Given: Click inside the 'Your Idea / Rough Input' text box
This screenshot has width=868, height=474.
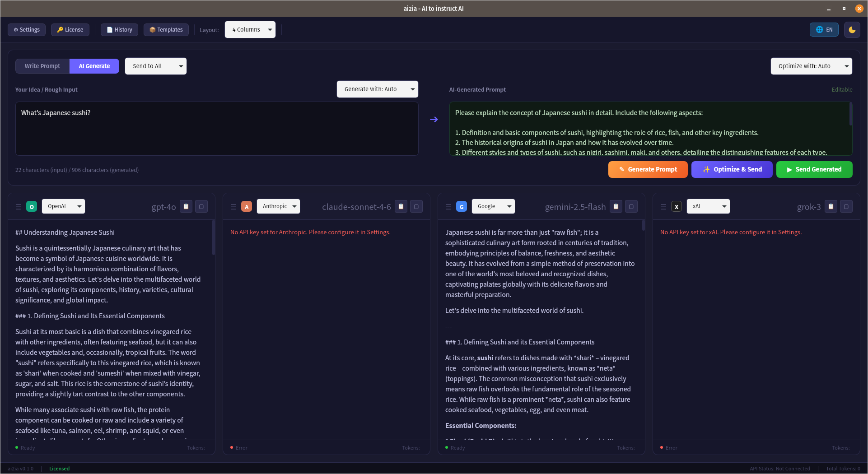Looking at the screenshot, I should [217, 129].
